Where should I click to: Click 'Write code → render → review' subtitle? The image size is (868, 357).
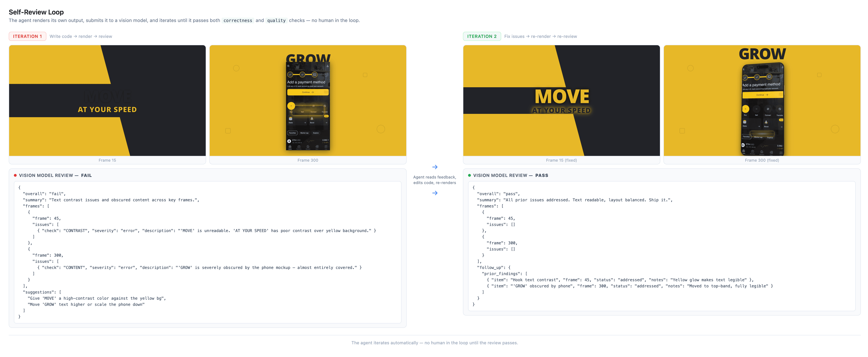coord(81,36)
